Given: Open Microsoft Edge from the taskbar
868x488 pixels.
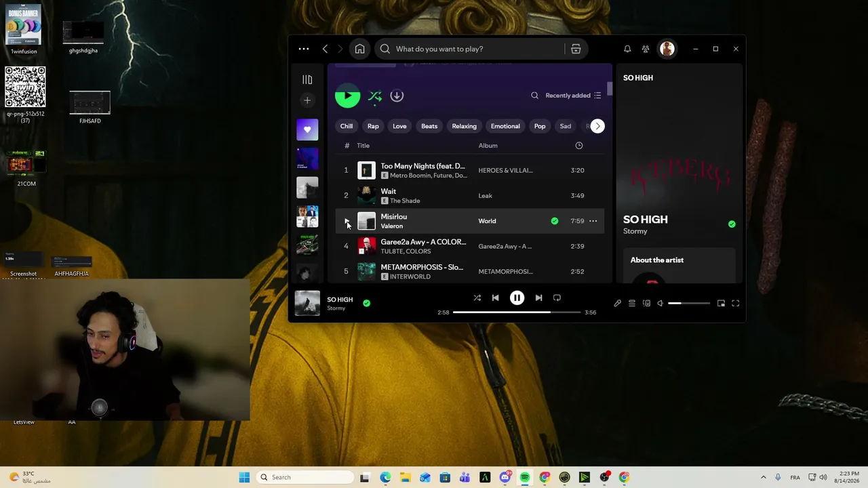Looking at the screenshot, I should (x=385, y=477).
